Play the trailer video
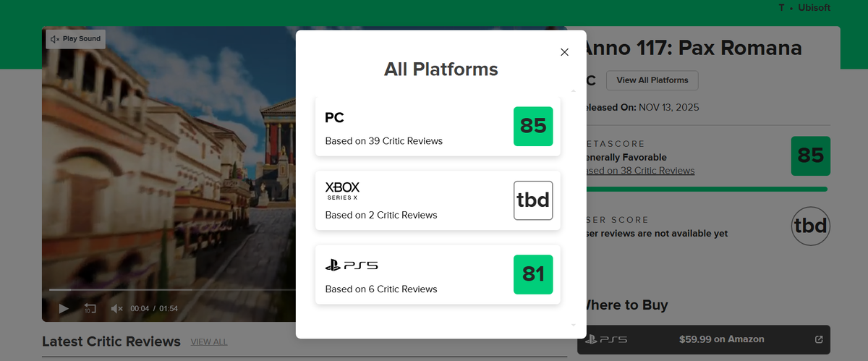Image resolution: width=868 pixels, height=361 pixels. pyautogui.click(x=64, y=309)
